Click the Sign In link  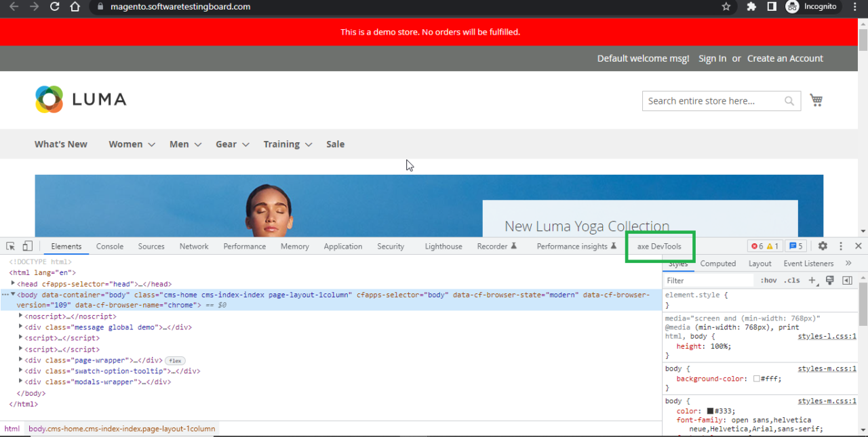712,58
